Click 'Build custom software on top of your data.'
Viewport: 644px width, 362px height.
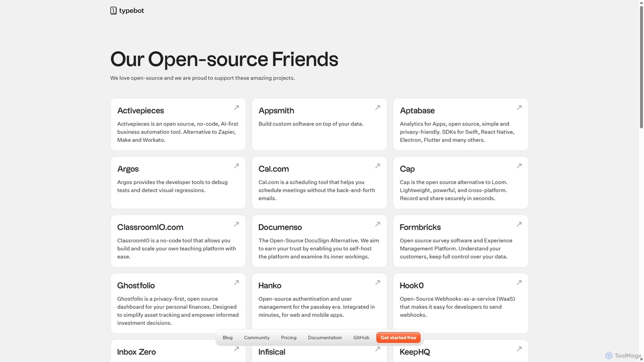click(x=311, y=124)
